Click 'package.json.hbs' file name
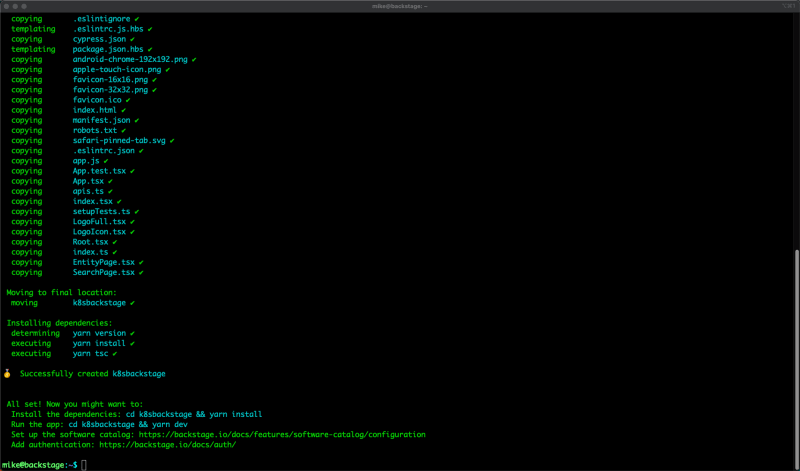 pyautogui.click(x=108, y=49)
